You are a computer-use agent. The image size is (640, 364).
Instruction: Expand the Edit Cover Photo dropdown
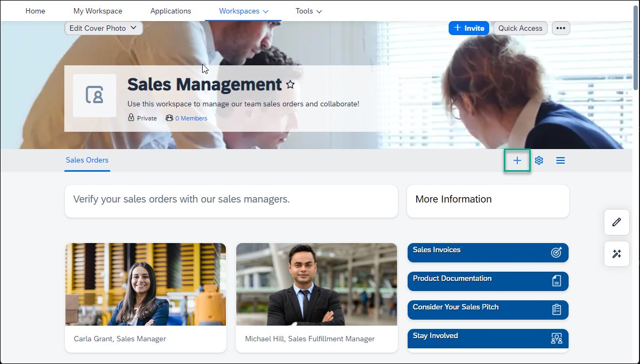104,28
